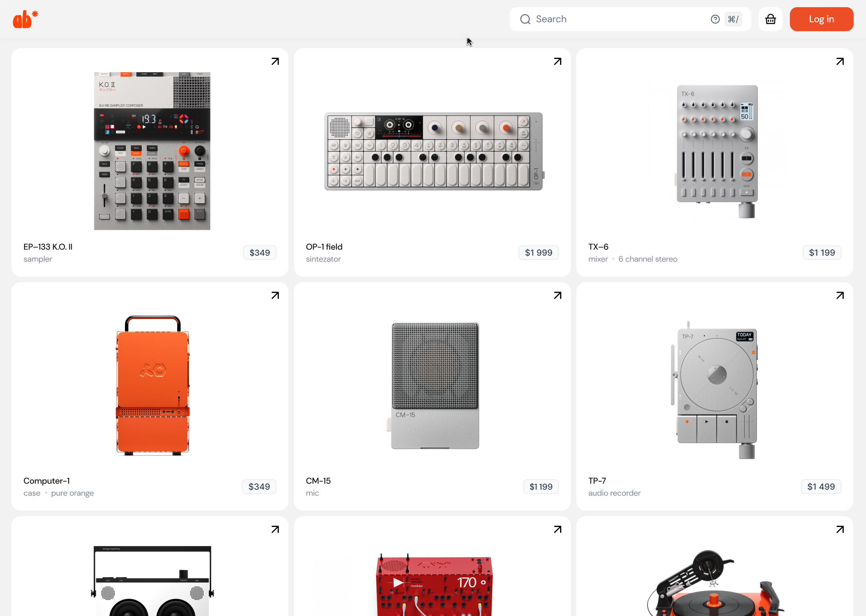Screen dimensions: 866x616
Task: Click the $1 499 price tag
Action: pyautogui.click(x=821, y=486)
